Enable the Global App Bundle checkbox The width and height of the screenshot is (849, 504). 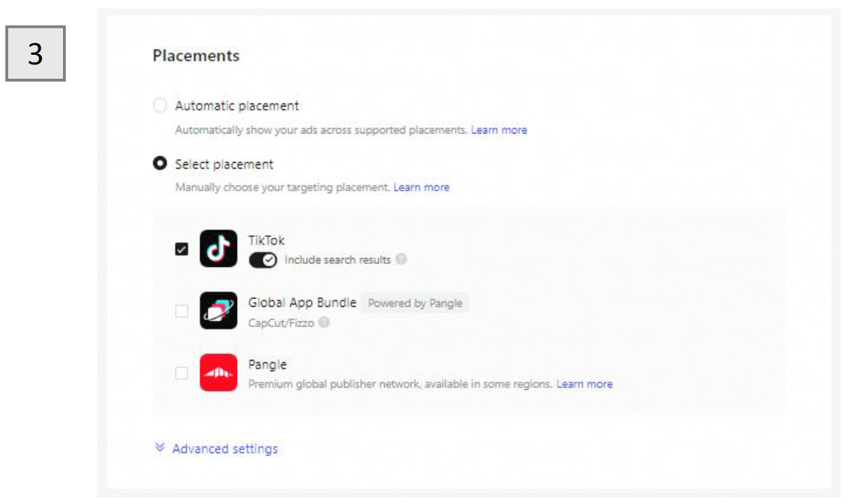point(181,310)
